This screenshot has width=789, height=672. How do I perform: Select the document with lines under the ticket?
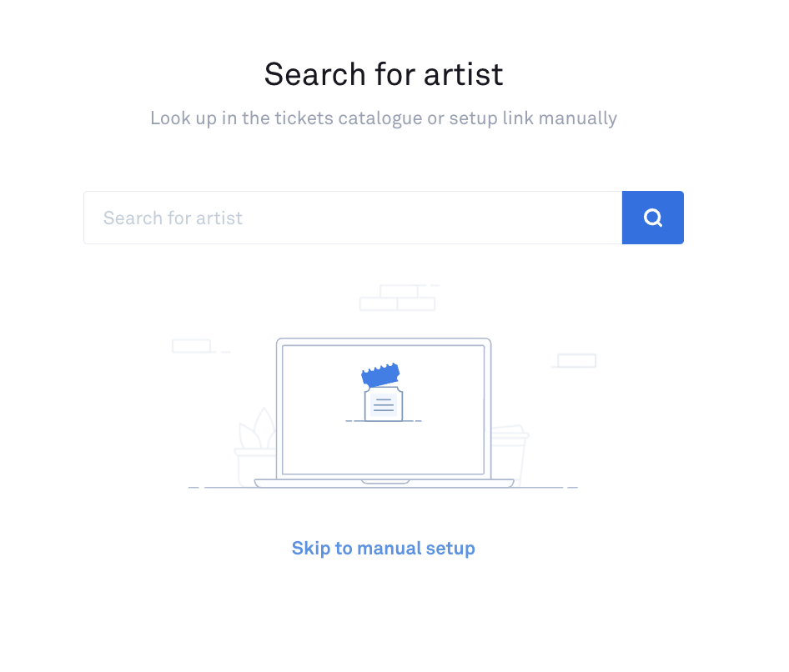(x=384, y=404)
